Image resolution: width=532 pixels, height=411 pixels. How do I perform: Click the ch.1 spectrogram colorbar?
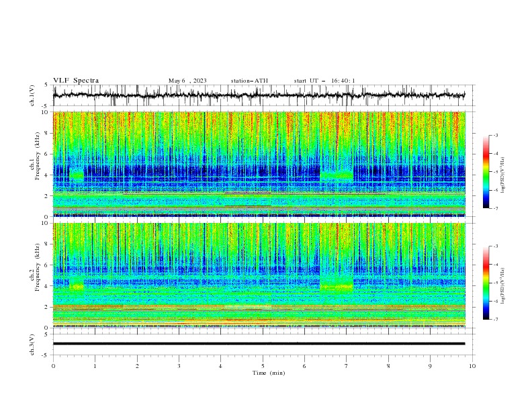coord(486,172)
